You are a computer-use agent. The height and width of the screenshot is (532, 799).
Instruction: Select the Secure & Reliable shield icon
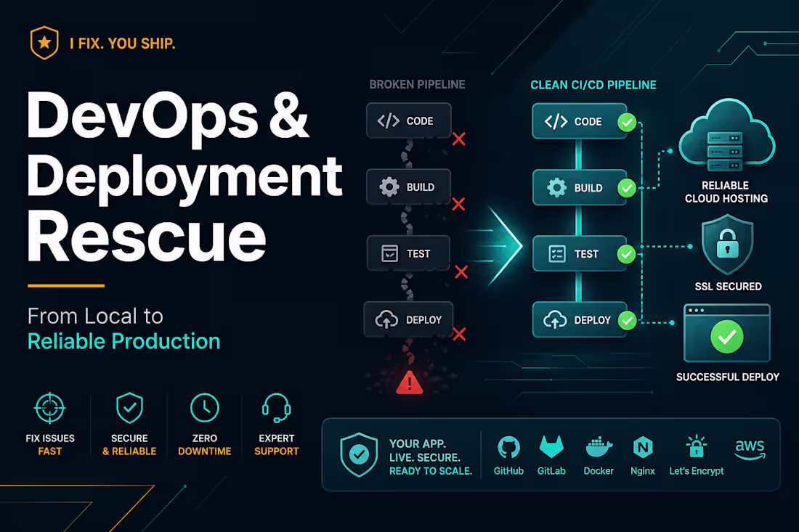tap(129, 408)
